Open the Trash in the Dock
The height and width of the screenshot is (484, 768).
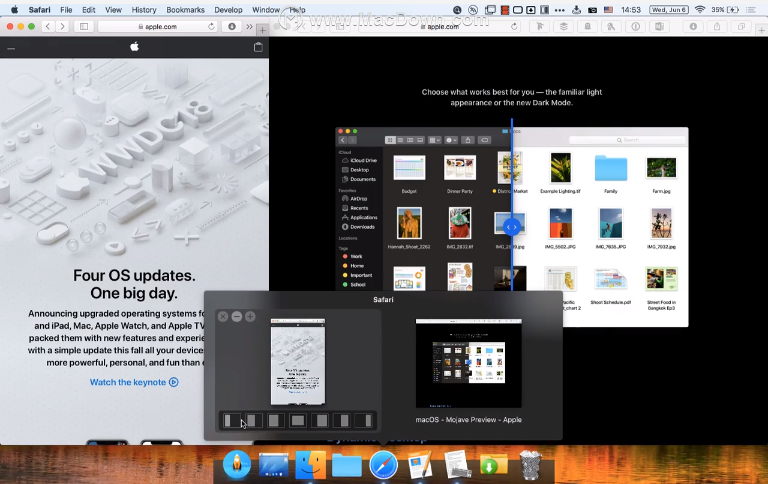click(530, 465)
